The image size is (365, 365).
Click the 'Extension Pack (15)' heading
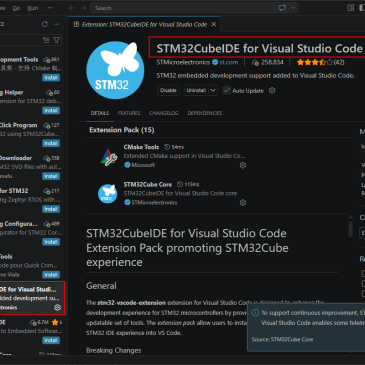[x=122, y=130]
